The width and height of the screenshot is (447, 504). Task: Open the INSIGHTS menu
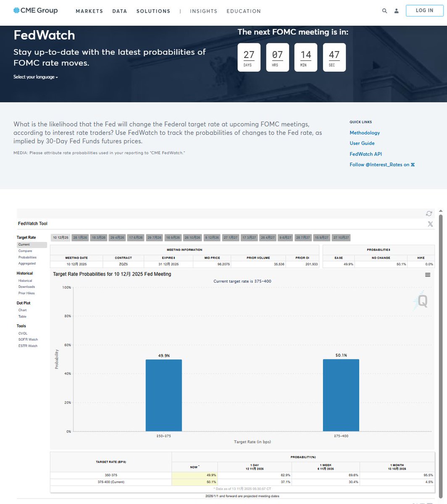click(204, 11)
